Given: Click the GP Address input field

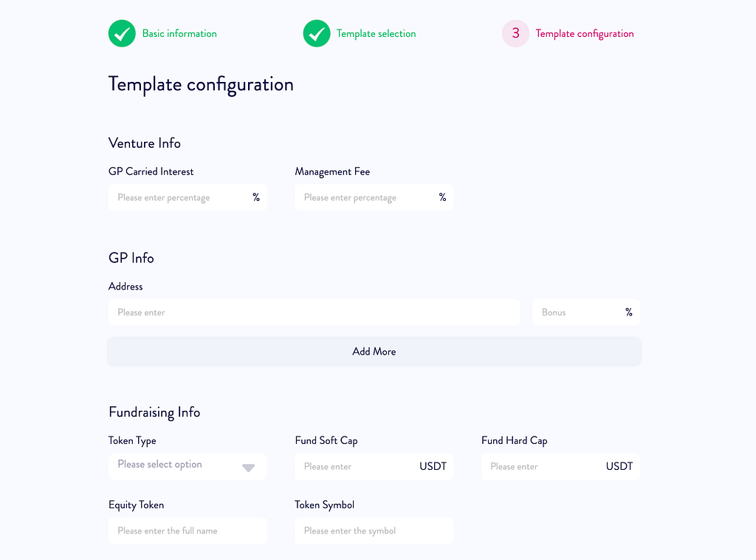Looking at the screenshot, I should click(x=315, y=312).
